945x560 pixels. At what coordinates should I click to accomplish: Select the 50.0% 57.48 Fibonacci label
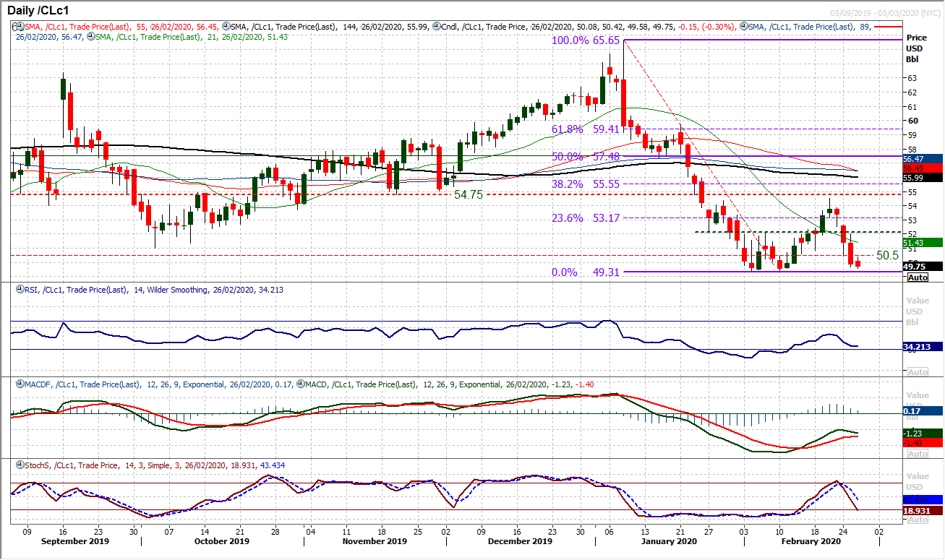587,157
